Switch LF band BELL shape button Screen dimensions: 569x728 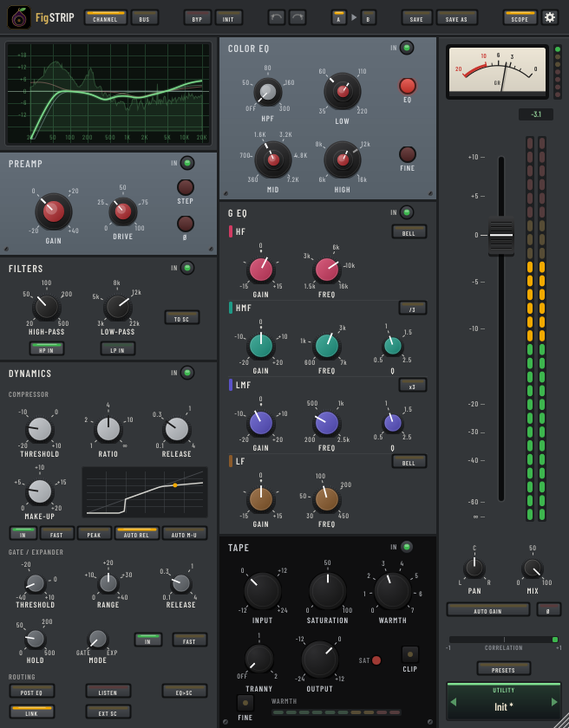click(x=409, y=461)
